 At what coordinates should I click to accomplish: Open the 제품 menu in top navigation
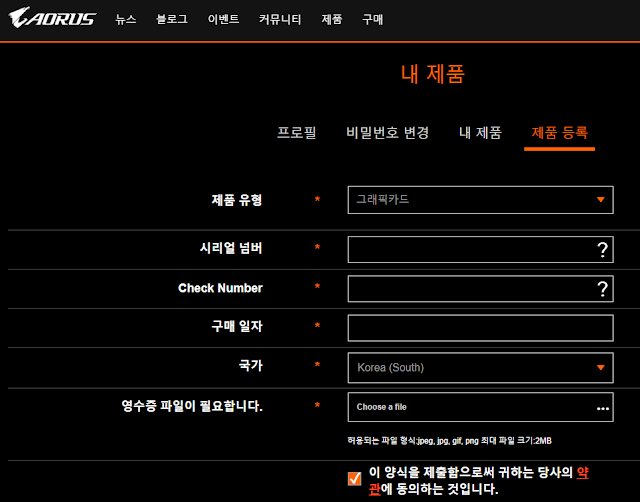tap(331, 19)
